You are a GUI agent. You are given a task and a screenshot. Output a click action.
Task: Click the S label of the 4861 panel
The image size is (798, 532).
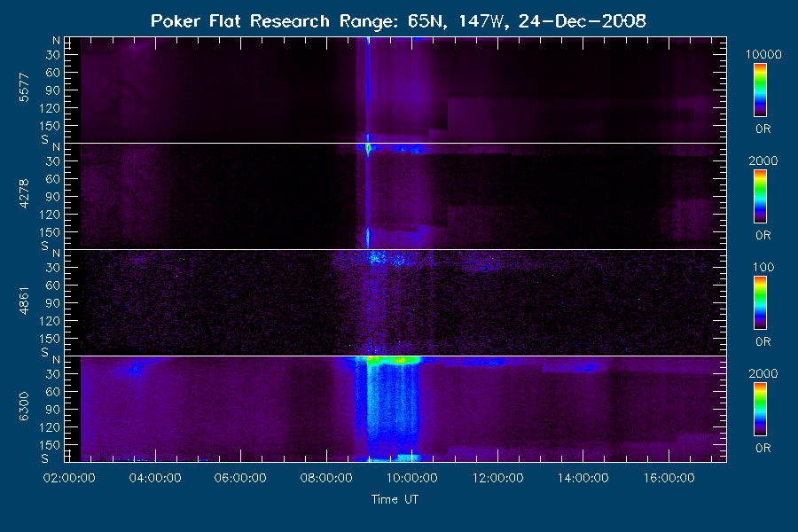coord(45,352)
